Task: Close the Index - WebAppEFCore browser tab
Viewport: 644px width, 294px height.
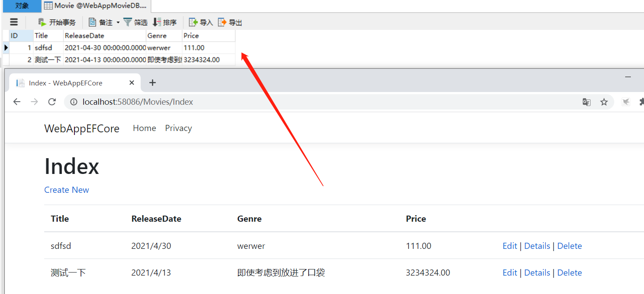Action: click(x=132, y=83)
